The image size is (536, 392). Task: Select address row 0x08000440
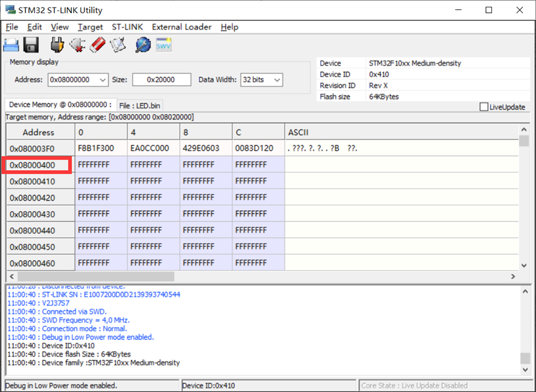point(41,231)
